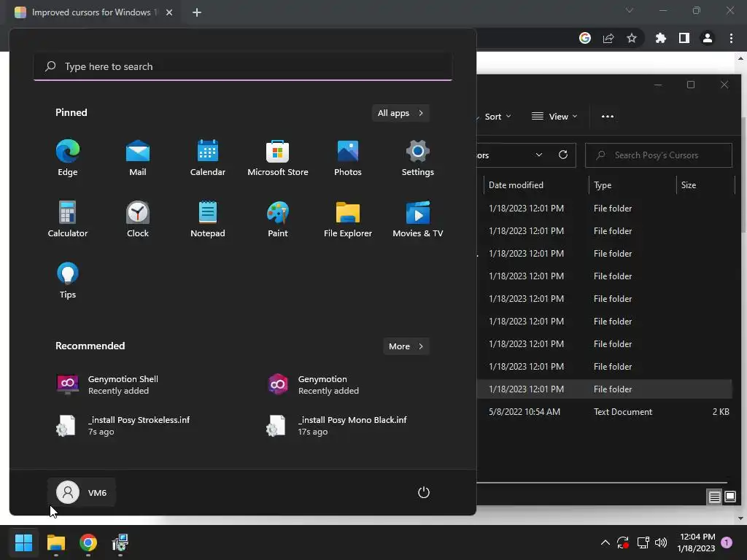Open the Chrome profile icon
747x560 pixels.
[x=708, y=38]
